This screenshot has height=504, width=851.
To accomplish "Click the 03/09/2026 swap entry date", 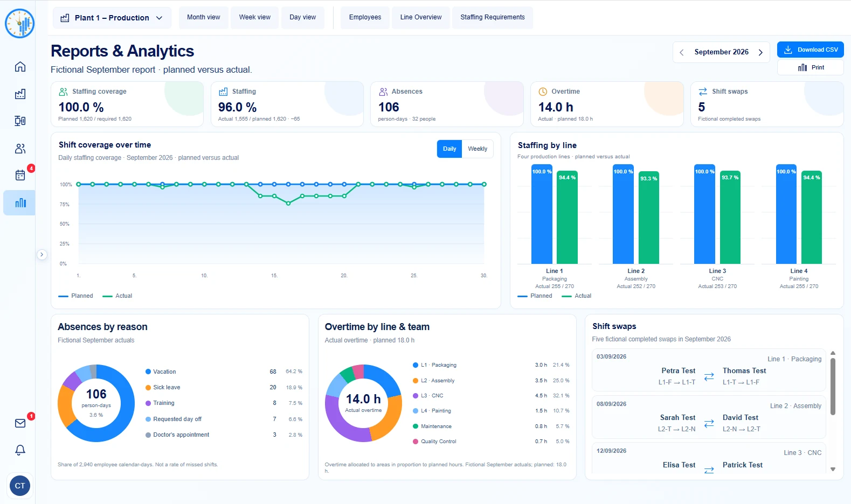I will pyautogui.click(x=611, y=356).
